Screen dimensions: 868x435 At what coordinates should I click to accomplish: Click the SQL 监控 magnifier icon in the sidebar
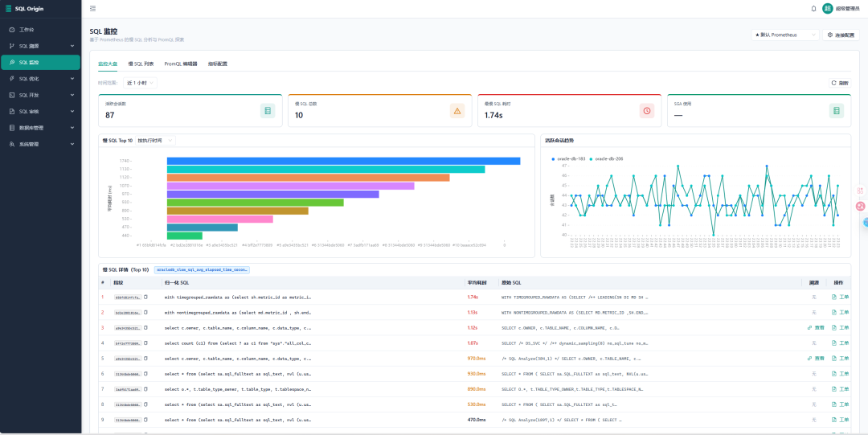coord(12,62)
